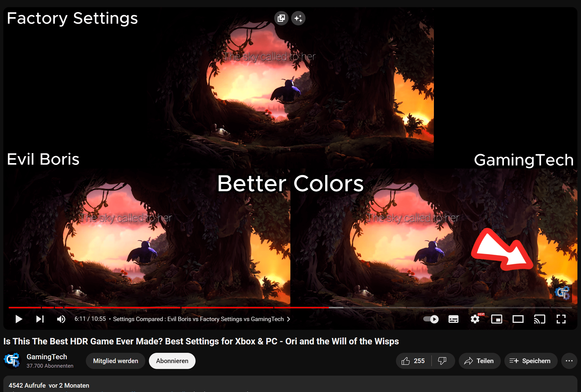
Task: Open the three-dot more actions menu
Action: (x=569, y=361)
